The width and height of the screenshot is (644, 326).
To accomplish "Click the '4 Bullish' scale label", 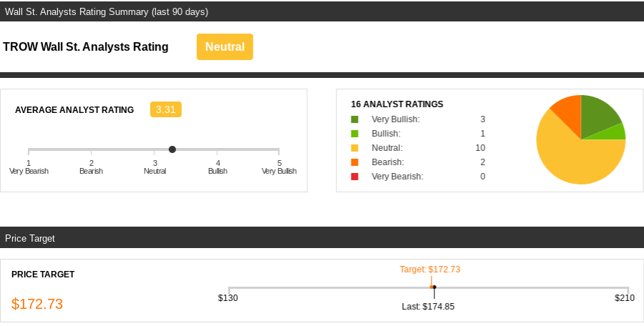I will tap(218, 167).
